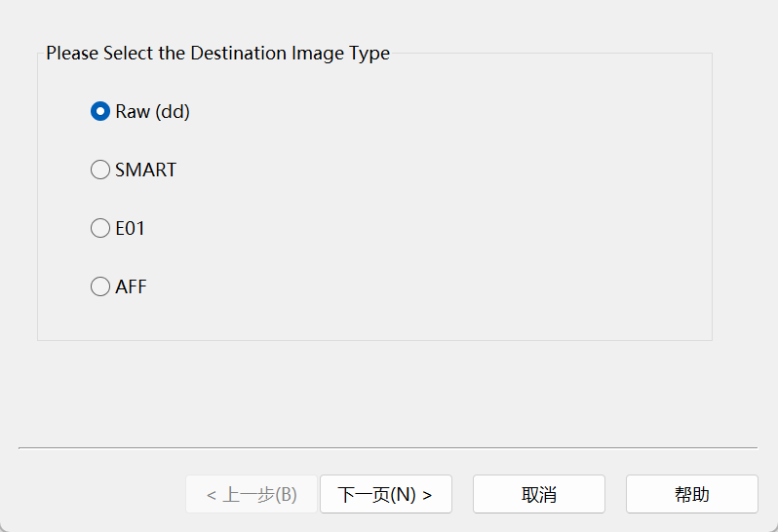Image resolution: width=778 pixels, height=532 pixels.
Task: Go back using the 上一步(B) button
Action: click(252, 494)
